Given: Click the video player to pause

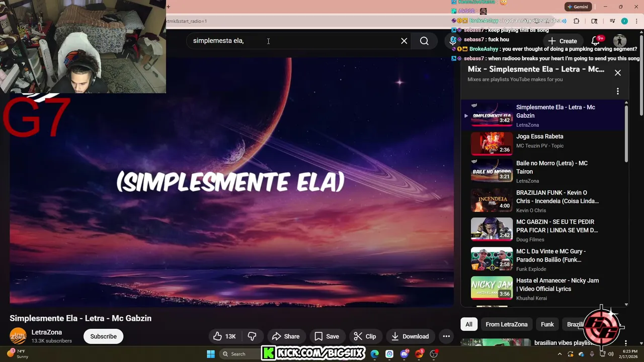Looking at the screenshot, I should click(x=231, y=181).
